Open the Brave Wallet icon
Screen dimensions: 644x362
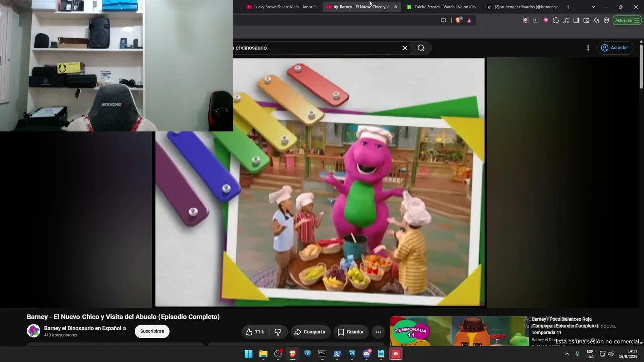pos(586,20)
